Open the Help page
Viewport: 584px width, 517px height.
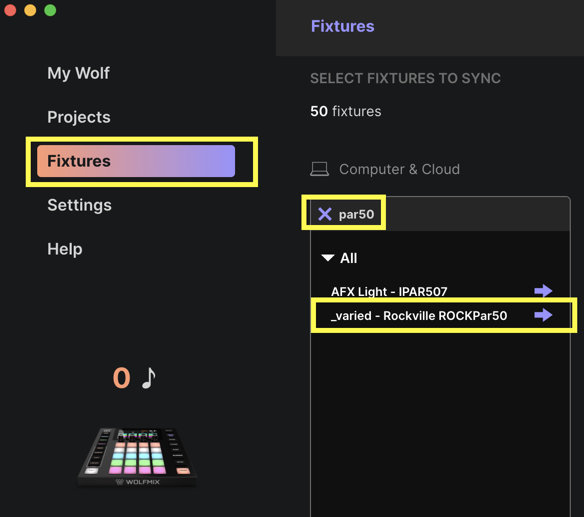pyautogui.click(x=65, y=249)
